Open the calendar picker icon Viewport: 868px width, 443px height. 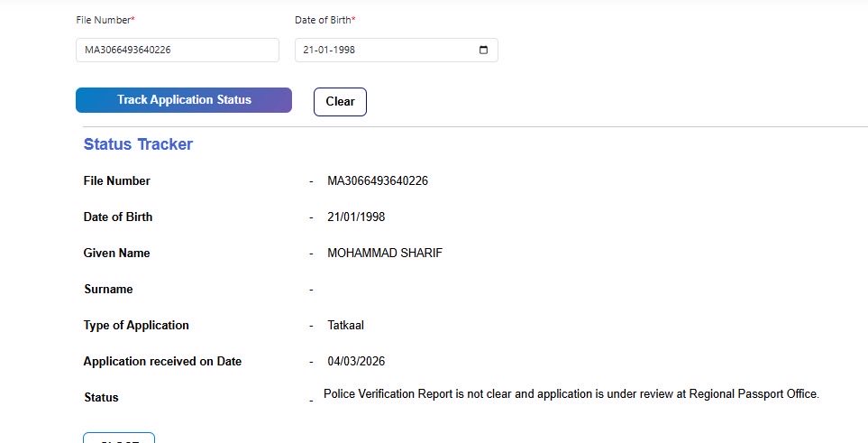(x=483, y=50)
